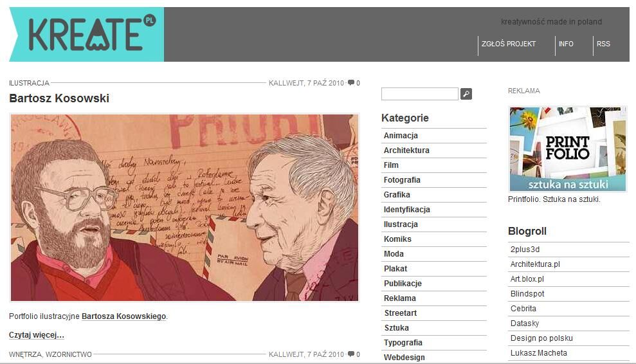The width and height of the screenshot is (636, 364).
Task: Open the 2plus3d blogroll link
Action: 525,250
